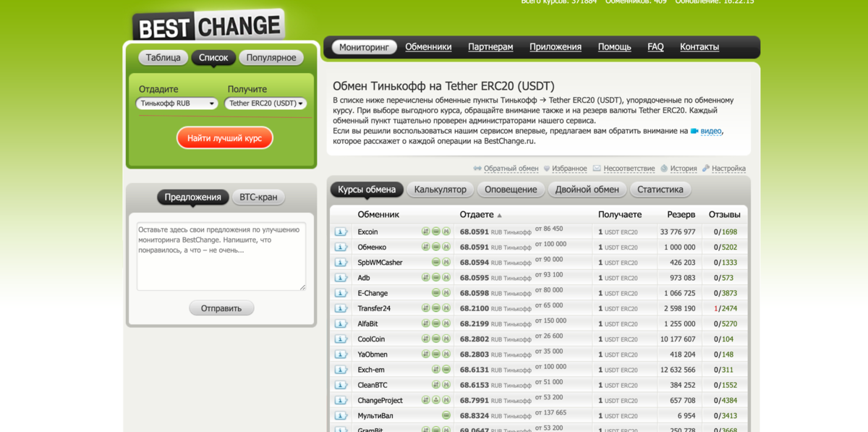
Task: Switch to the Таблица view tab
Action: (163, 58)
